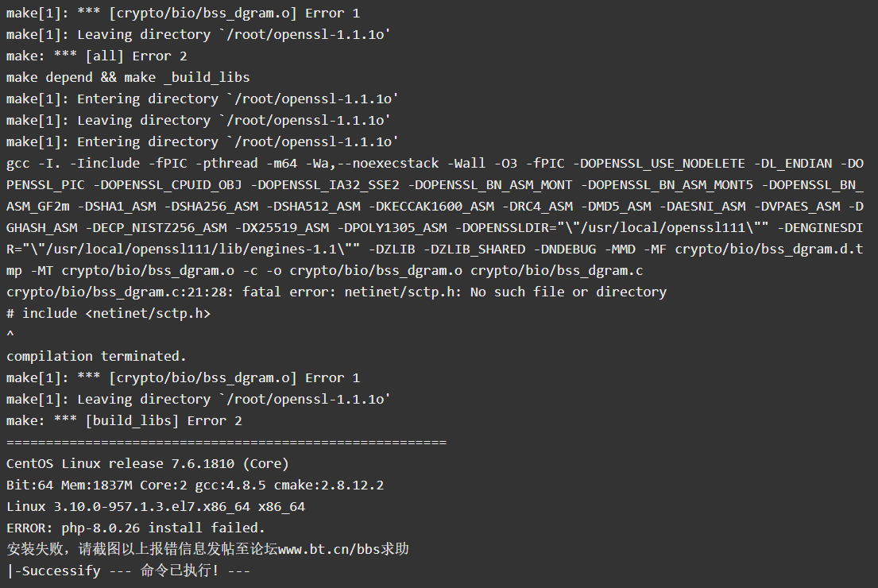Image resolution: width=878 pixels, height=588 pixels.
Task: Click the 'Bit:64 Mem:1837M Core:2' info line
Action: click(x=195, y=485)
